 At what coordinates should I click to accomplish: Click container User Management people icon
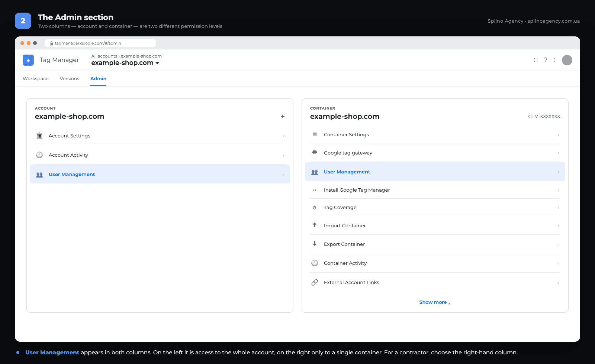pyautogui.click(x=315, y=172)
